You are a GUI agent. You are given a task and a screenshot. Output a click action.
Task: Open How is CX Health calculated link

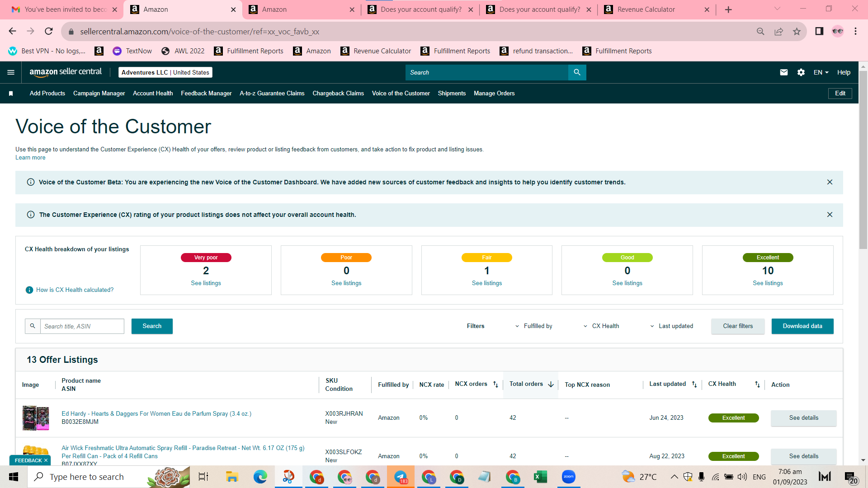pos(75,290)
